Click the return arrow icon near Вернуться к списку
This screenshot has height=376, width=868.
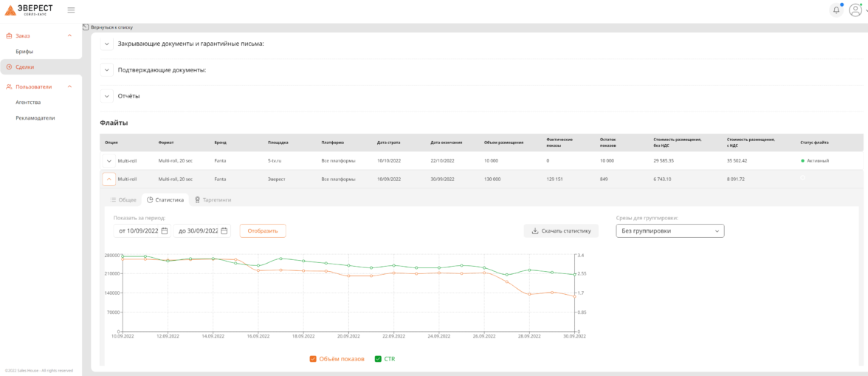coord(86,27)
